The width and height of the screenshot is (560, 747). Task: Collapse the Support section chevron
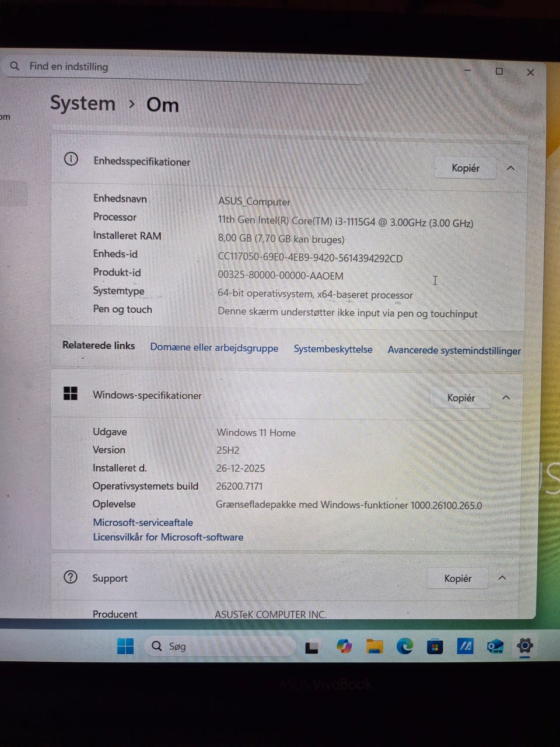pyautogui.click(x=502, y=578)
